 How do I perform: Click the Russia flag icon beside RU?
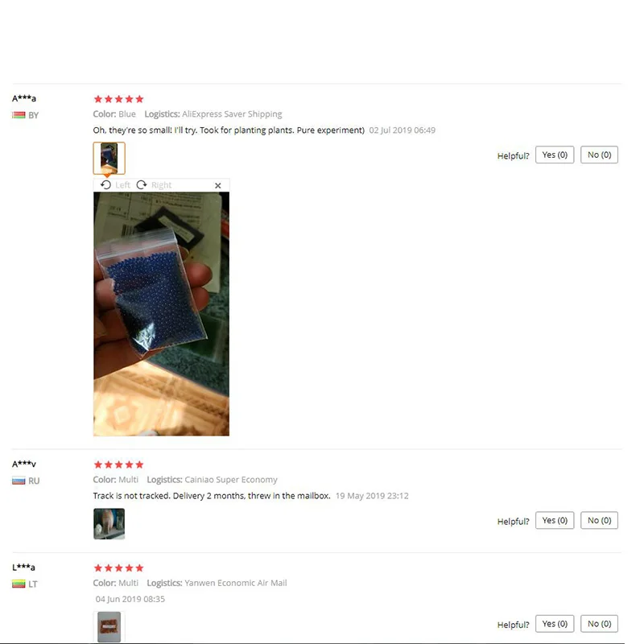click(x=19, y=481)
